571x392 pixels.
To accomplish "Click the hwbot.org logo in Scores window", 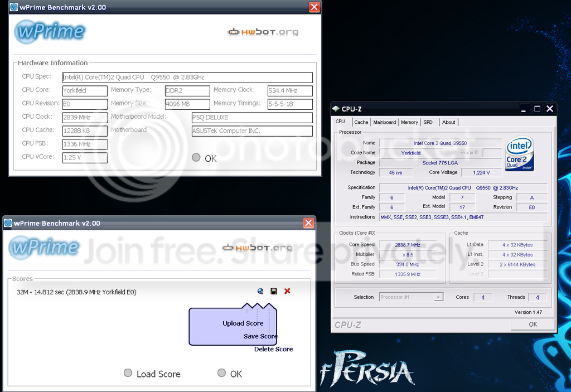I will coord(257,248).
